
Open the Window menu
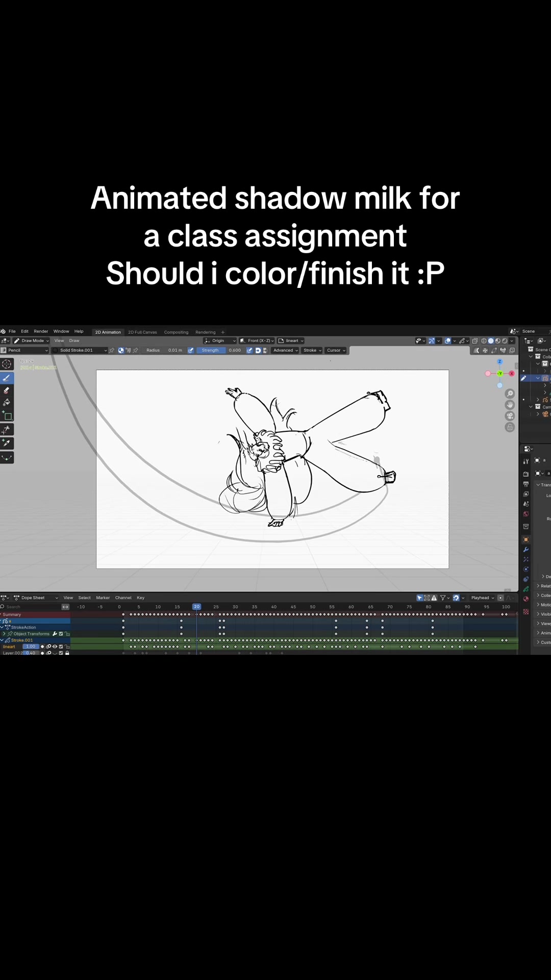[61, 331]
